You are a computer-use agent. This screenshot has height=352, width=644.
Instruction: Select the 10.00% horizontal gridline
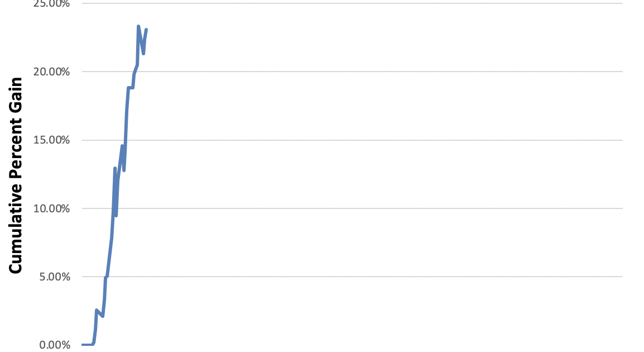coord(379,208)
